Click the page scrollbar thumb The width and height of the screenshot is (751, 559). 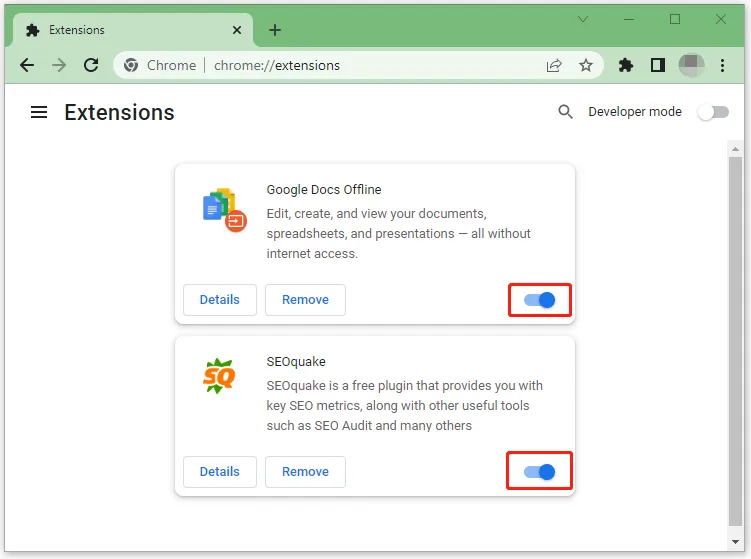(x=735, y=341)
